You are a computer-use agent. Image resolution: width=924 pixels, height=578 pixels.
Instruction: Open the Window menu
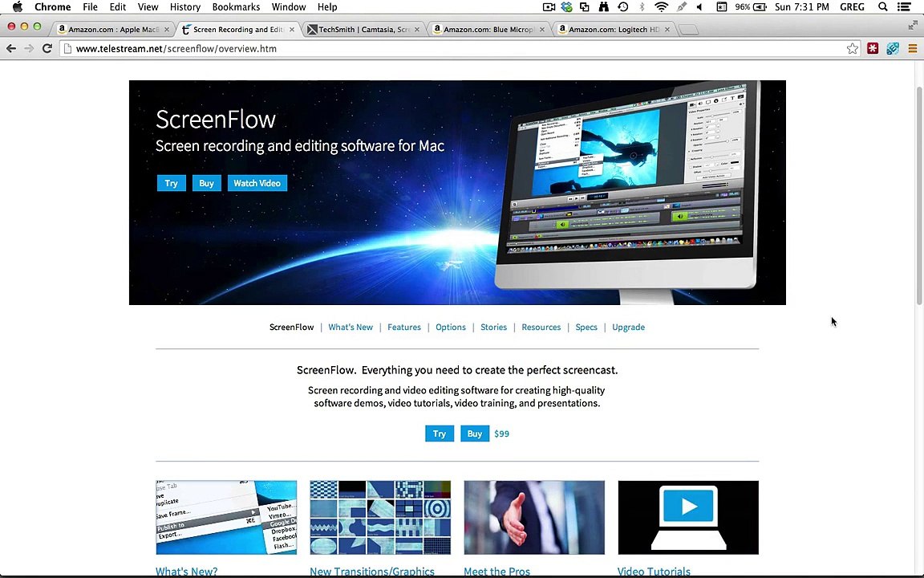(289, 7)
